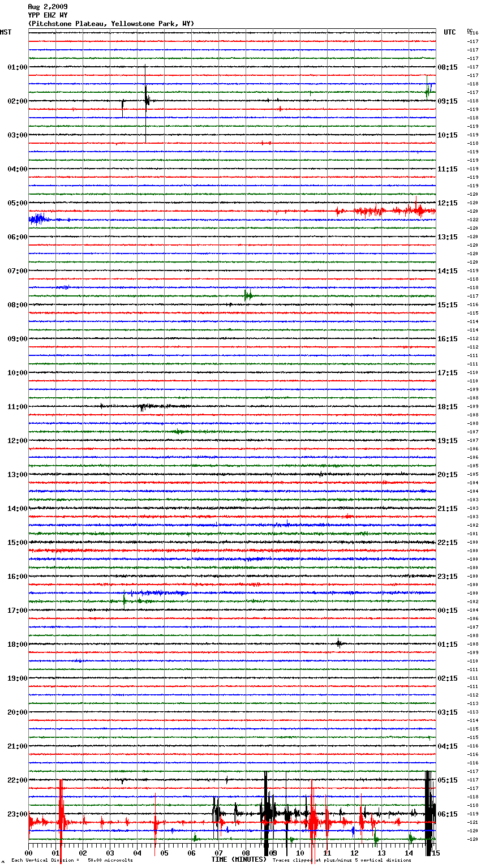Pick the 12:00 MST time label
The width and height of the screenshot is (481, 868).
click(x=18, y=441)
